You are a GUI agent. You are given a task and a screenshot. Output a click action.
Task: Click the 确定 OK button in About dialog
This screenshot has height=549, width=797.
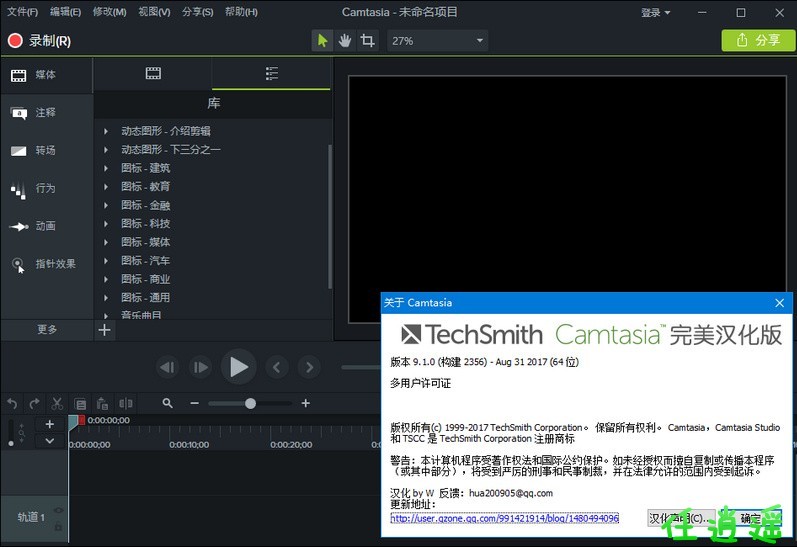[751, 518]
